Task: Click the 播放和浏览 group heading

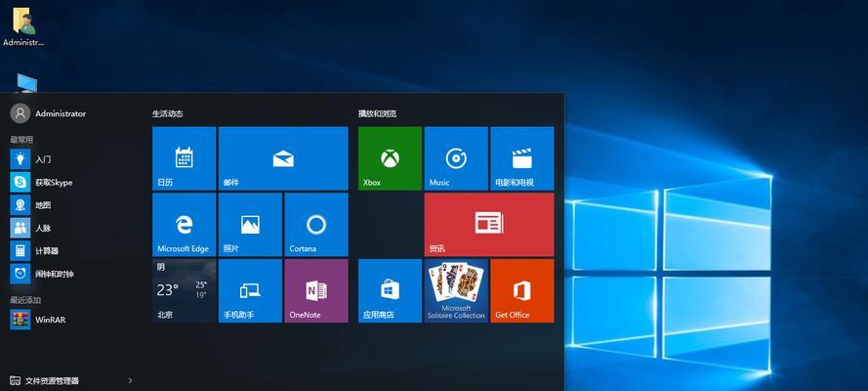Action: pyautogui.click(x=377, y=113)
